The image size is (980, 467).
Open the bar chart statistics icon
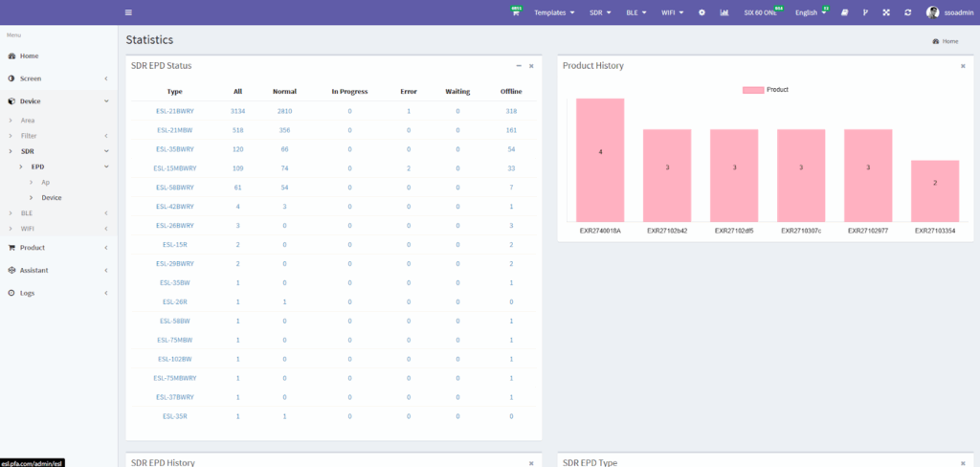point(724,12)
